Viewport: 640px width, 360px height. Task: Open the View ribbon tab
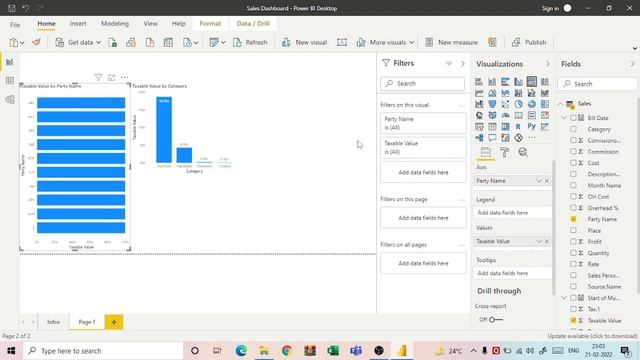(150, 24)
